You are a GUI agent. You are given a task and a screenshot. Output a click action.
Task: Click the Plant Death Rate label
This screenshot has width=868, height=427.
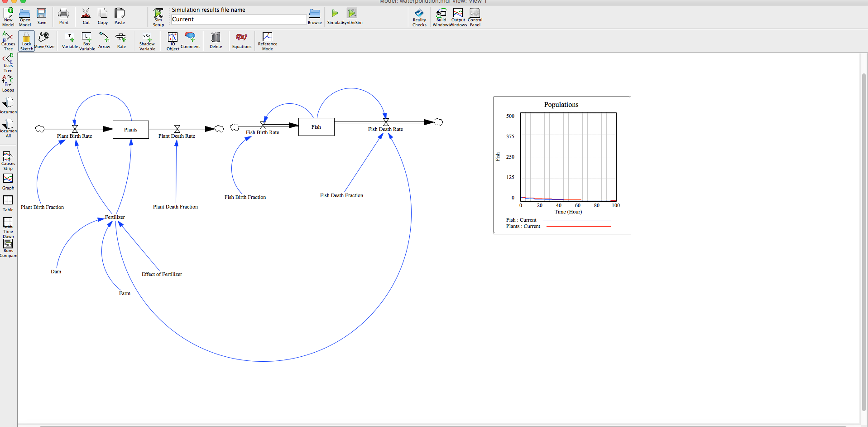177,136
